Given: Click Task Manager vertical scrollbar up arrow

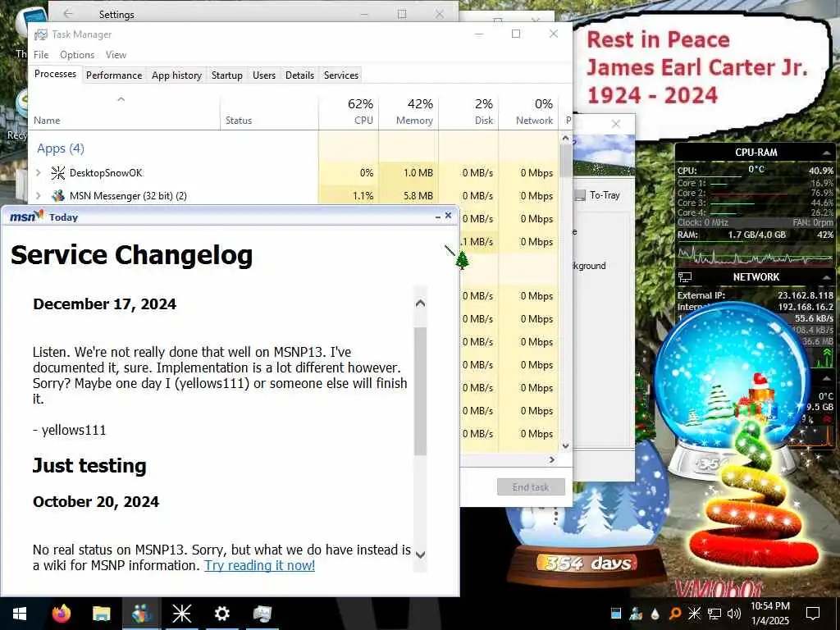Looking at the screenshot, I should (x=566, y=138).
